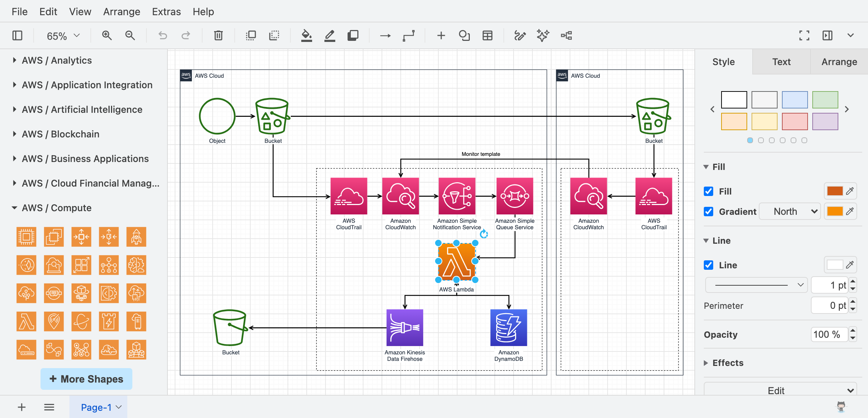Open the 65% zoom dropdown

pos(63,36)
